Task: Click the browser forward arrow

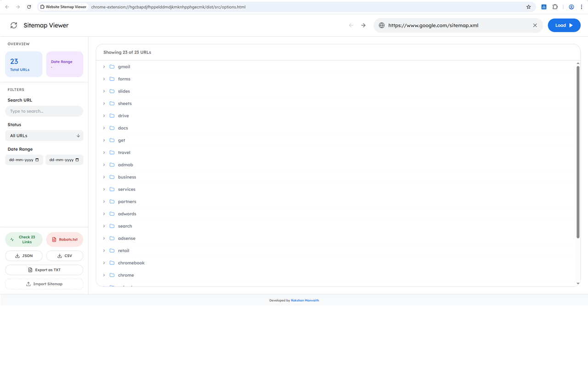Action: pyautogui.click(x=18, y=7)
